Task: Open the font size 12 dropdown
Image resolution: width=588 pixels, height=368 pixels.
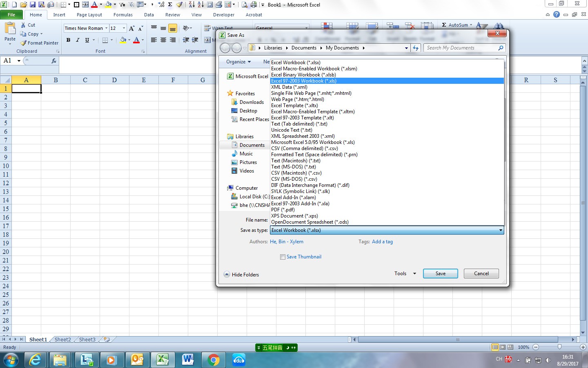Action: tap(124, 28)
